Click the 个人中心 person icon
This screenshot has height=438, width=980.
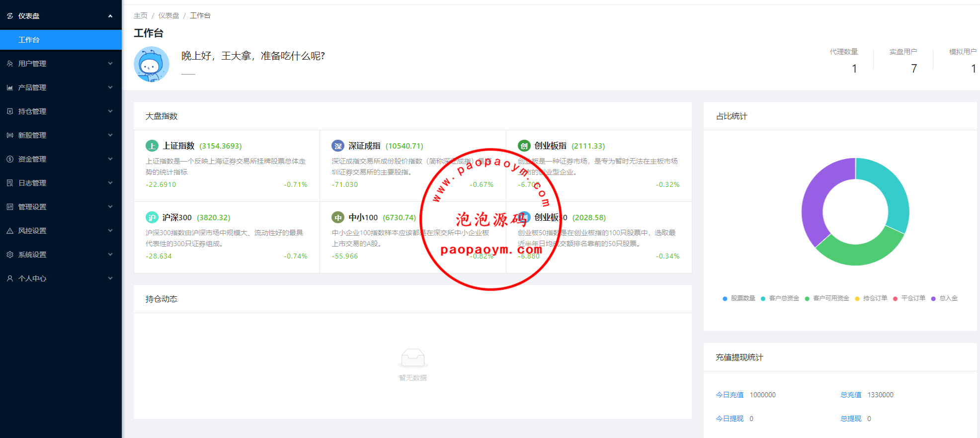coord(10,278)
